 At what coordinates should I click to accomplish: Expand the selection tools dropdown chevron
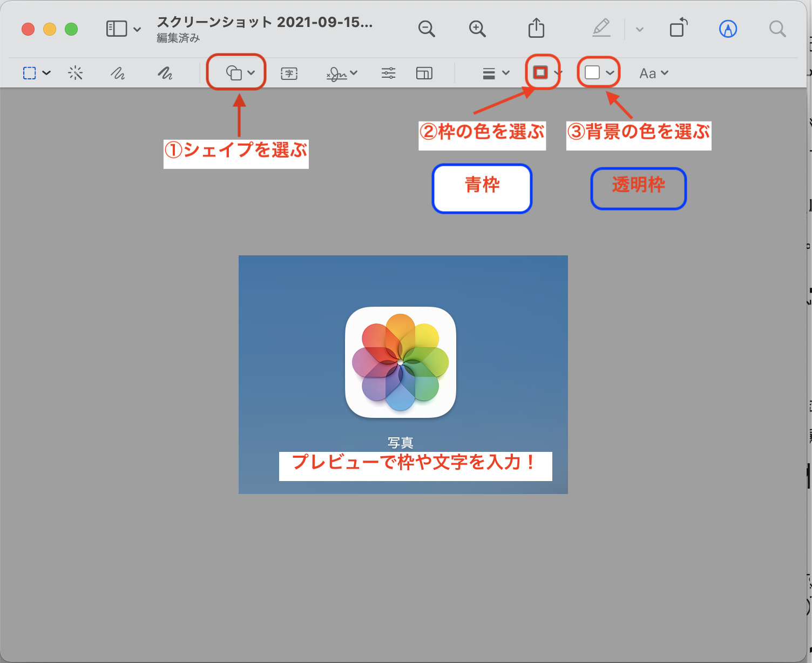click(x=46, y=73)
